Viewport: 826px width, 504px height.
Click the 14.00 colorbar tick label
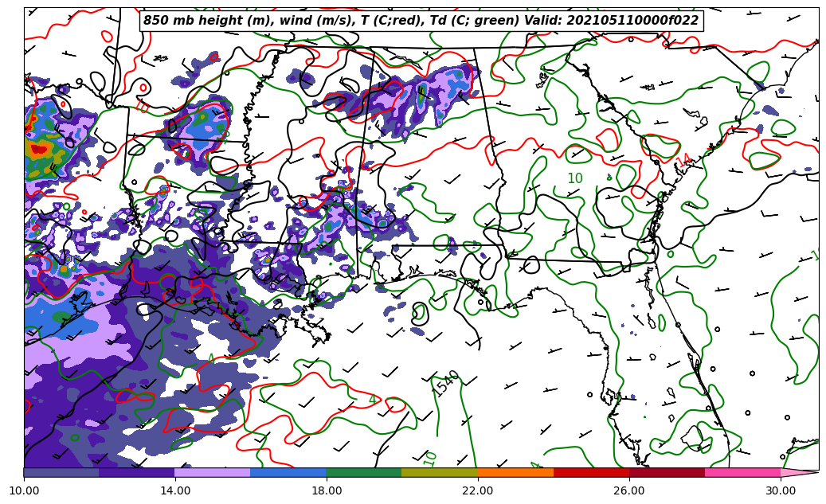[175, 491]
